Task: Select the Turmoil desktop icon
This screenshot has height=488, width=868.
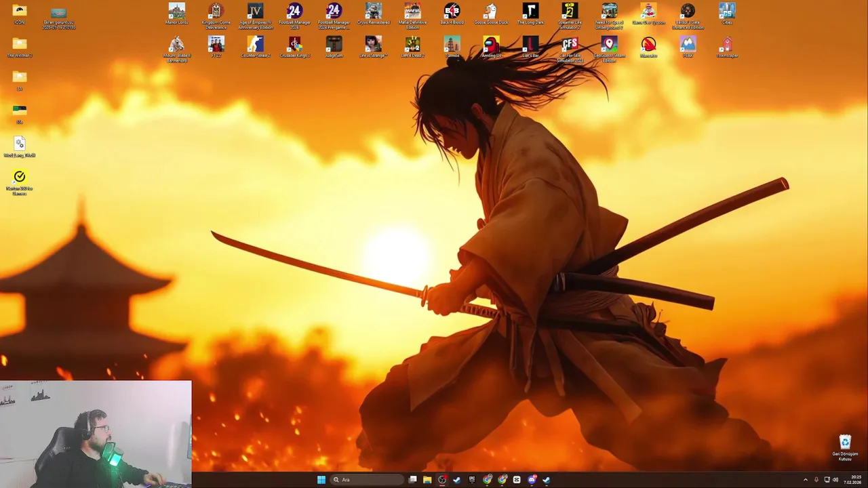Action: pyautogui.click(x=452, y=47)
